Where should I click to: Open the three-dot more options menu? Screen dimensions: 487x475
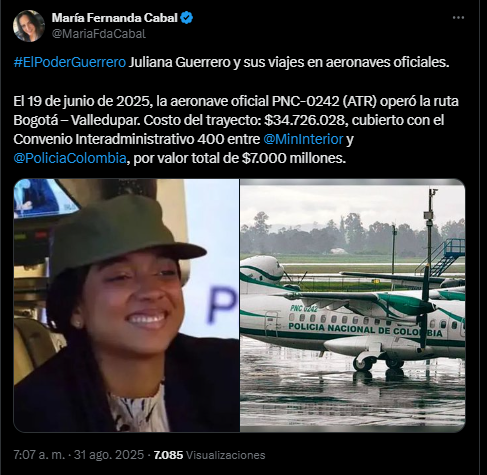click(458, 18)
